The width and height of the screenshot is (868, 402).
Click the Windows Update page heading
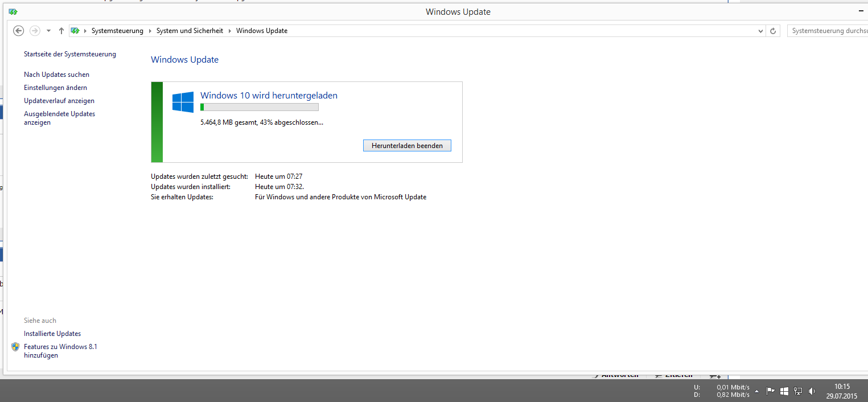click(x=184, y=60)
